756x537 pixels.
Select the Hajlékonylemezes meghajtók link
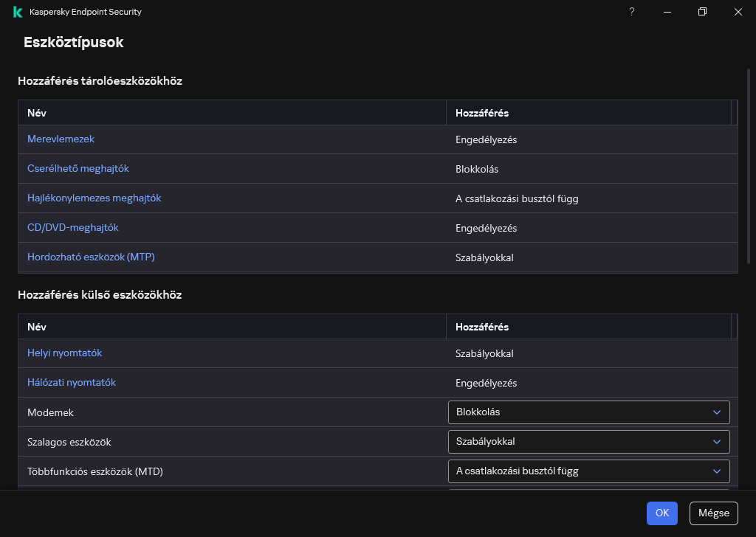(x=94, y=198)
